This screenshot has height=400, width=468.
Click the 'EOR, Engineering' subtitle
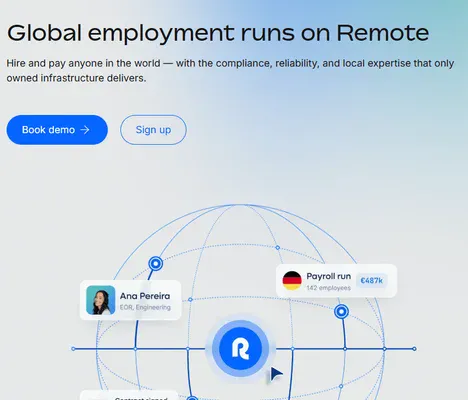coord(145,307)
